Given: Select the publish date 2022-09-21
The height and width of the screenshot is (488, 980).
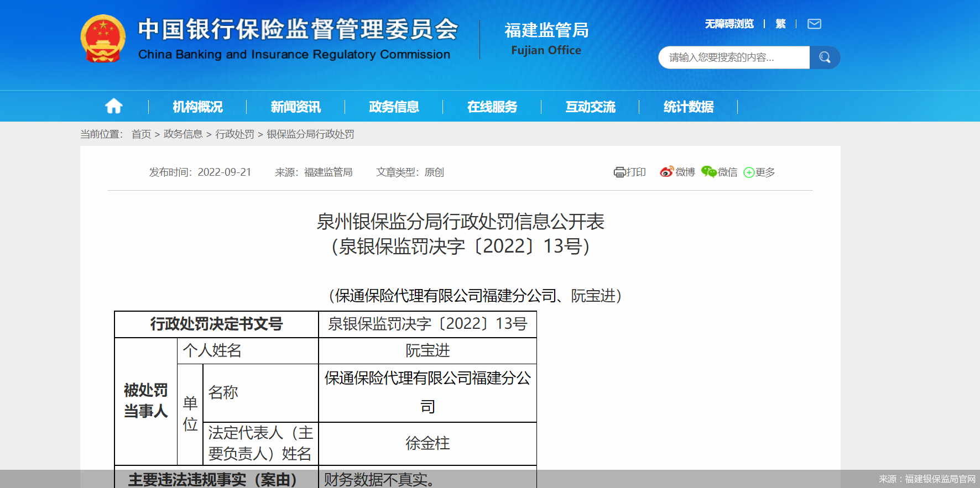Looking at the screenshot, I should point(225,172).
